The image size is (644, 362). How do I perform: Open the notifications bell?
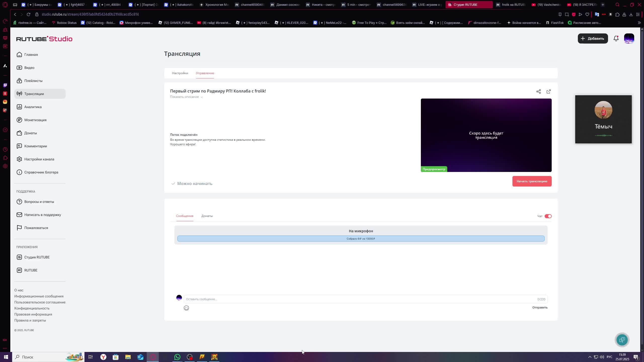(x=616, y=38)
